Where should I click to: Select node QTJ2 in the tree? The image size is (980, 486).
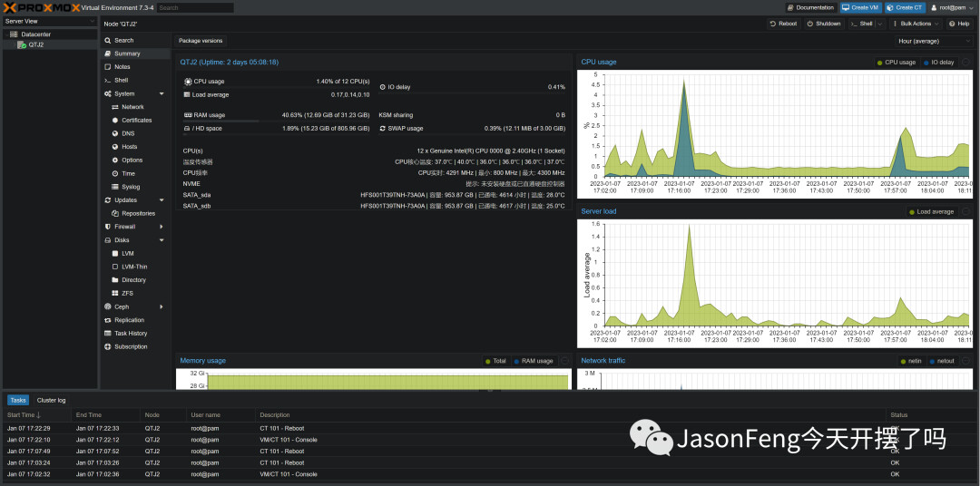pyautogui.click(x=35, y=45)
